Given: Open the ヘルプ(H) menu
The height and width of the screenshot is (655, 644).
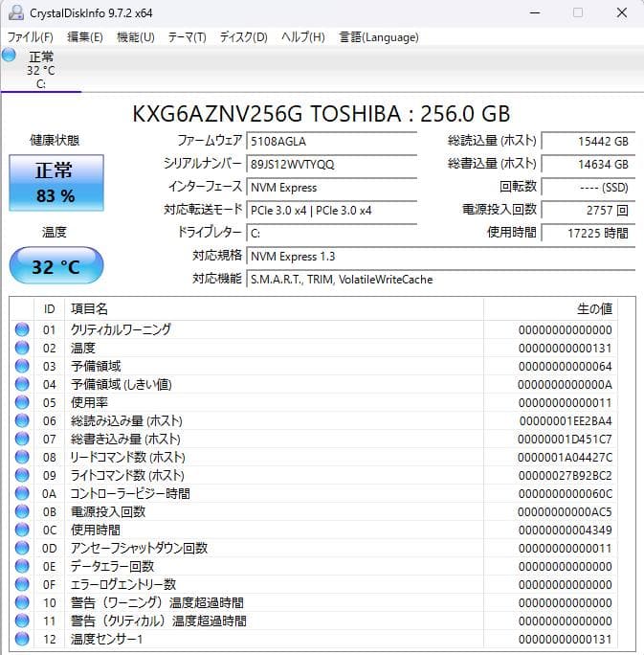Looking at the screenshot, I should tap(303, 37).
